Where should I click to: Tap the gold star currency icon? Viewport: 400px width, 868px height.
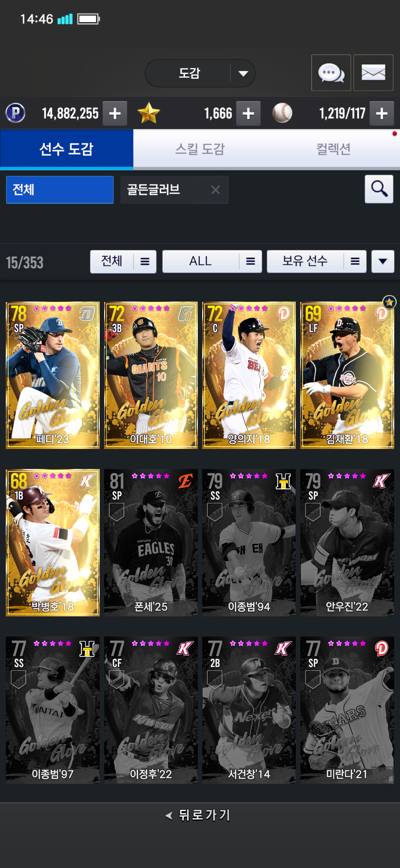click(x=149, y=113)
